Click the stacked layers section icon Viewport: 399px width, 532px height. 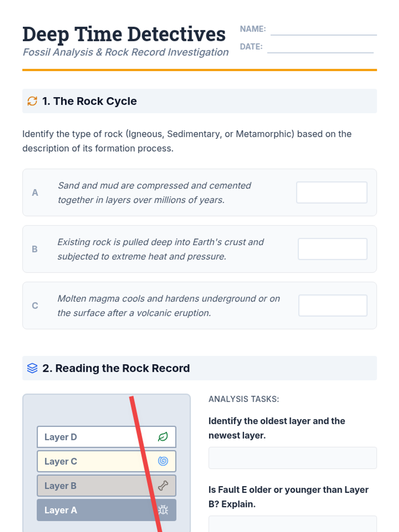(x=32, y=368)
